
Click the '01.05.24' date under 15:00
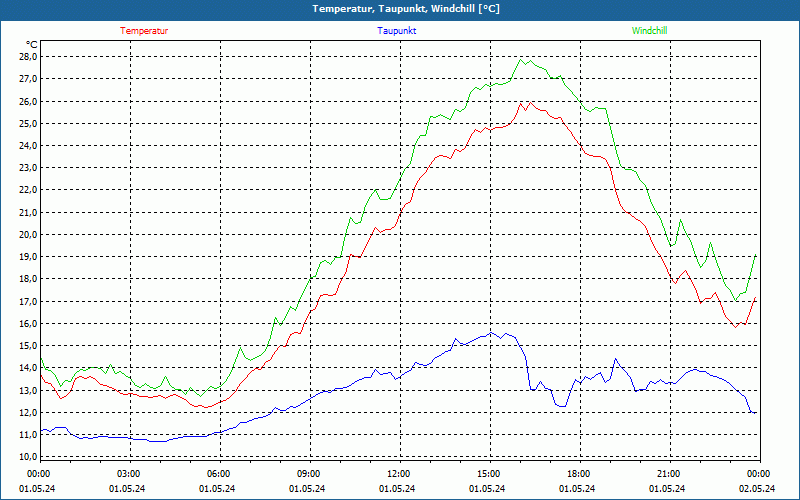point(487,489)
